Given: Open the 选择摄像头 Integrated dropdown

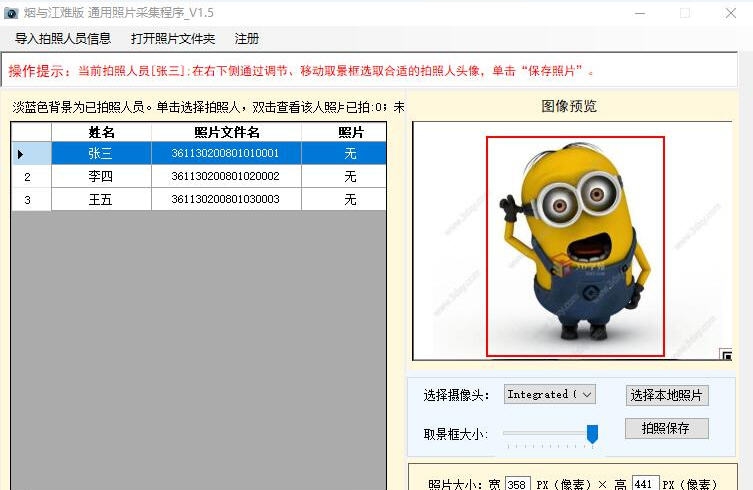Looking at the screenshot, I should click(550, 394).
